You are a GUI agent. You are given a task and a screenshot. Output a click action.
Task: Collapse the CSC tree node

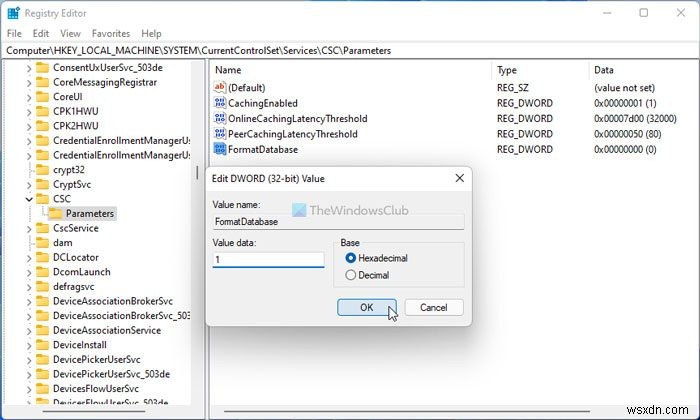pos(29,199)
